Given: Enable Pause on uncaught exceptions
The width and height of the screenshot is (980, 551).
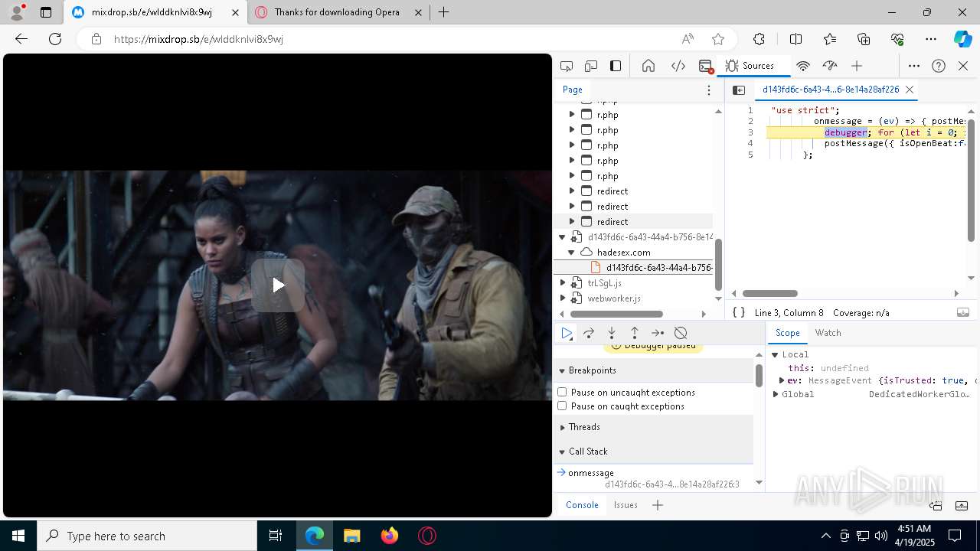Looking at the screenshot, I should [x=562, y=392].
